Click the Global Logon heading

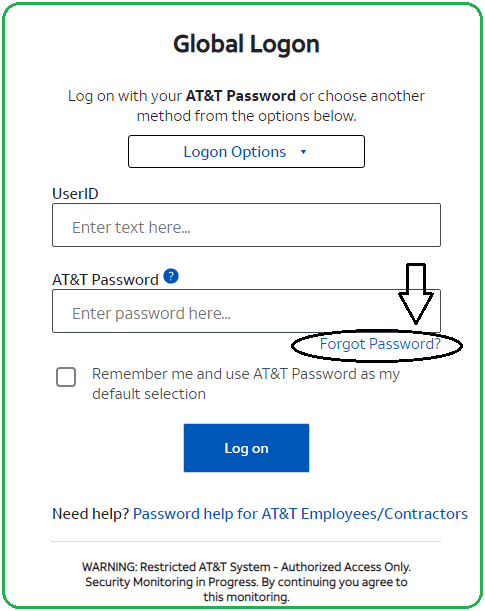[246, 44]
